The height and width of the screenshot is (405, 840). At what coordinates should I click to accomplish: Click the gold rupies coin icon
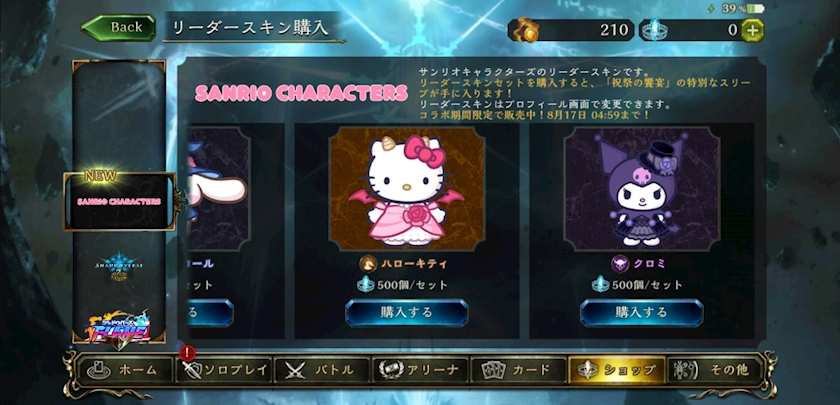pyautogui.click(x=523, y=30)
